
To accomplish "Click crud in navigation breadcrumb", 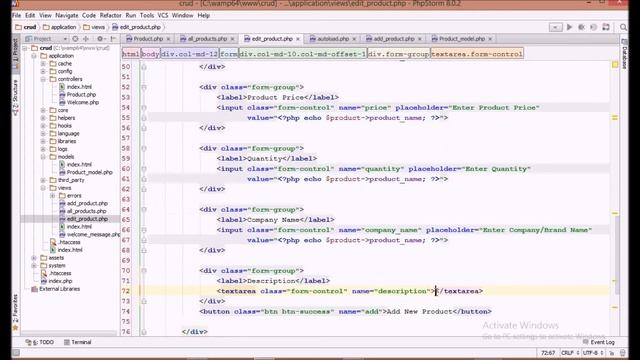I will point(26,27).
